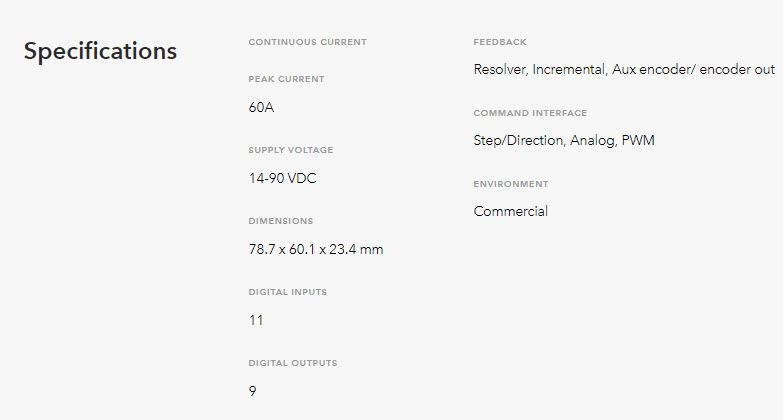Screen dimensions: 783x420
Task: Select the digital outputs value 9
Action: (x=253, y=391)
